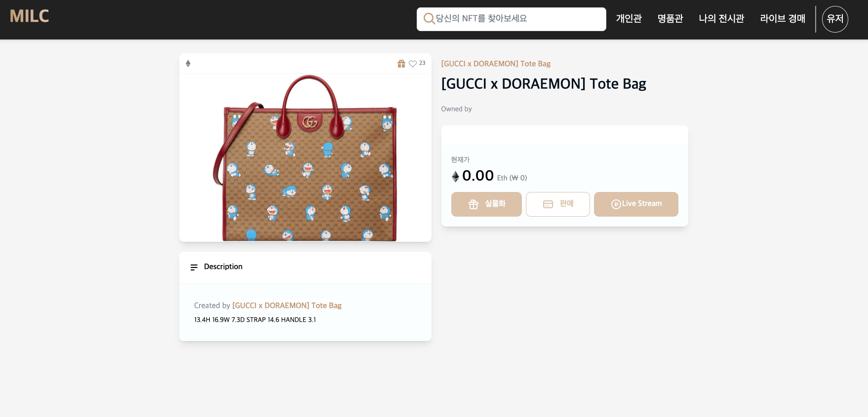Click the Live Stream button label
The width and height of the screenshot is (868, 417).
642,203
